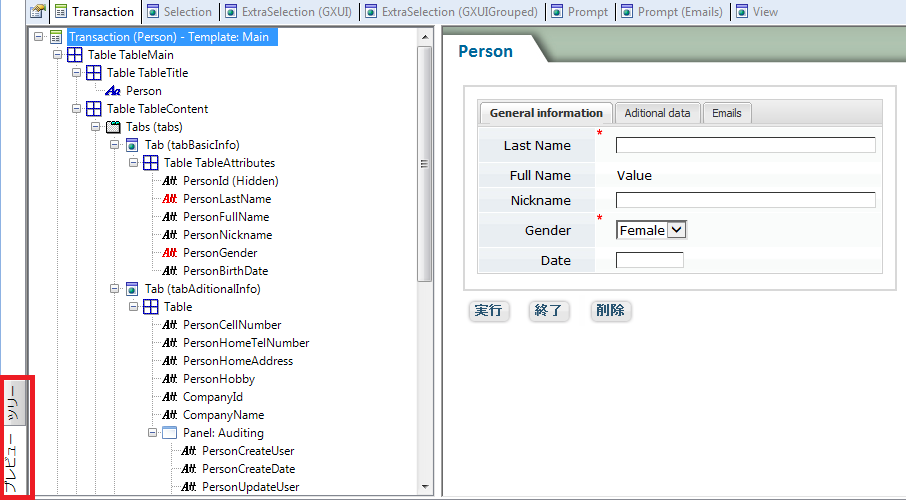
Task: Select the PersonHobby attribute in tree
Action: 218,379
